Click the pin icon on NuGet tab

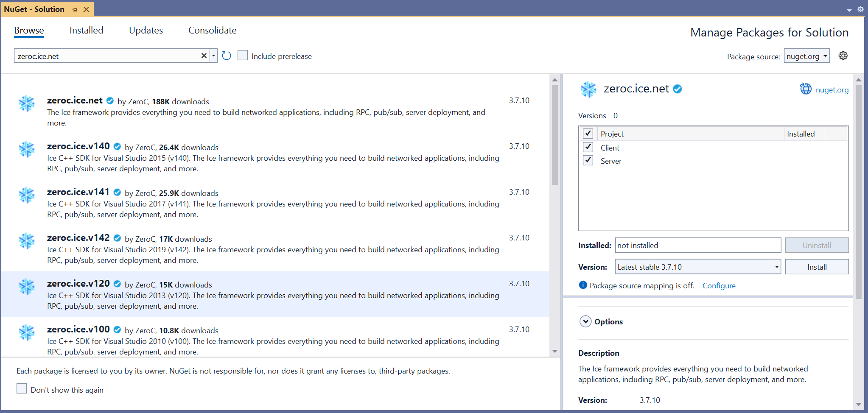(75, 9)
